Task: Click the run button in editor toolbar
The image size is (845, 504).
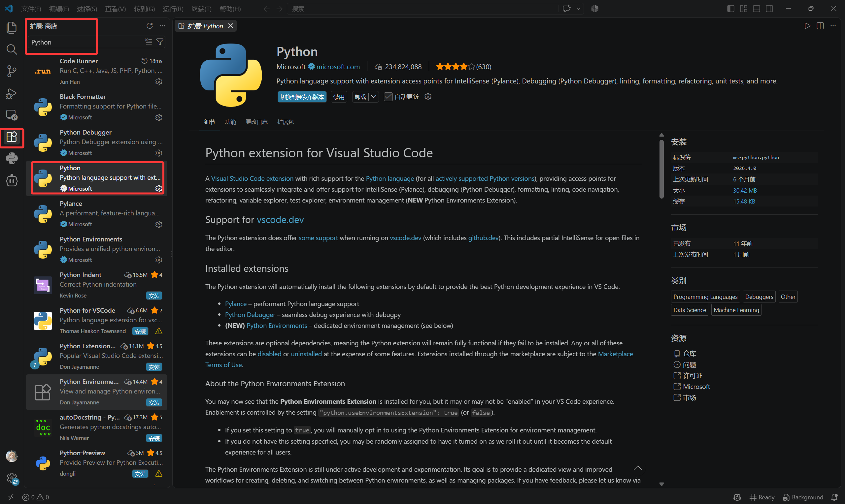Action: click(x=807, y=26)
